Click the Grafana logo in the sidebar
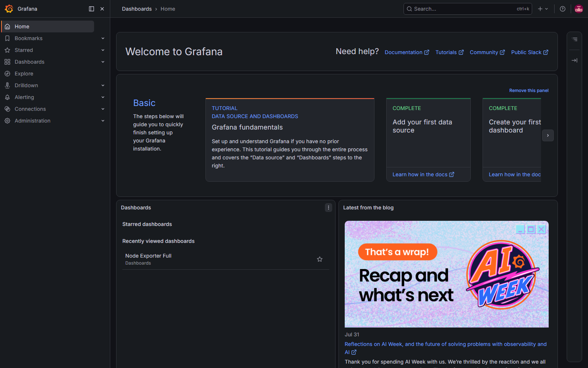The height and width of the screenshot is (368, 588). [9, 9]
